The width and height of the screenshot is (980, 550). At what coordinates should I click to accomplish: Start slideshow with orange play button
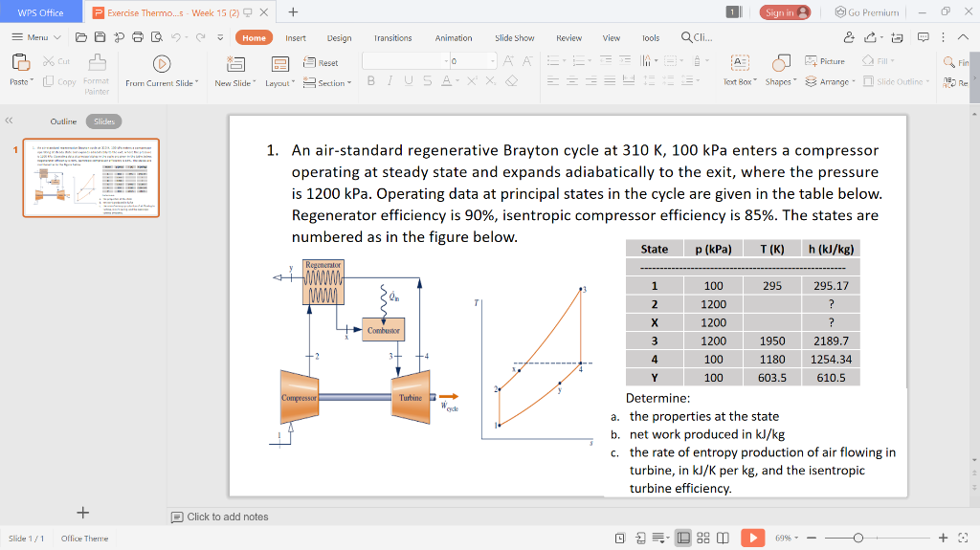pos(752,538)
